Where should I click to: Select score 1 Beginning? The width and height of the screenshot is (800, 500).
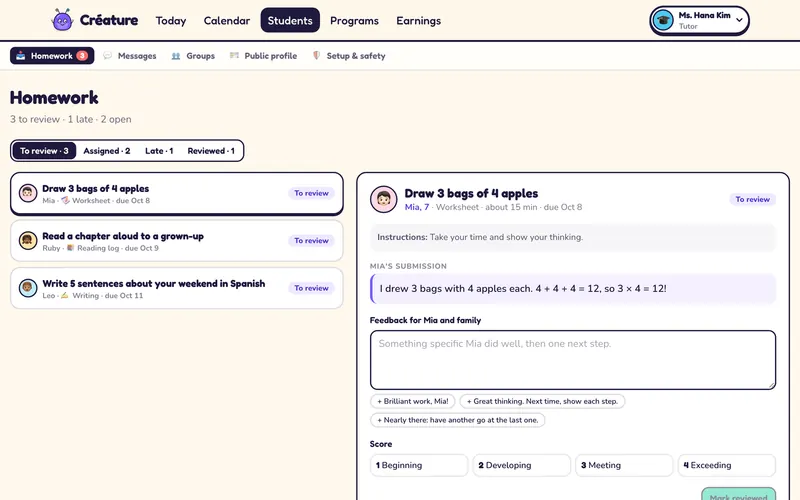tap(419, 465)
